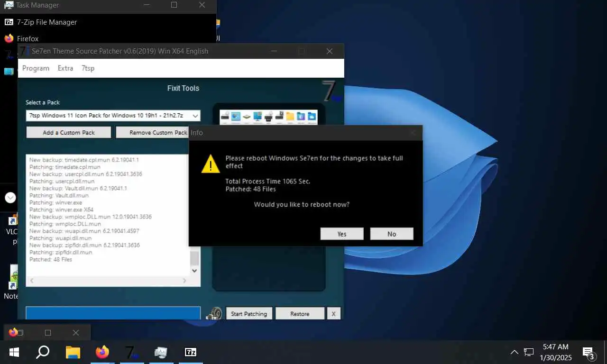The height and width of the screenshot is (364, 607).
Task: Click the 7-Zip icon in Task Manager list
Action: 9,22
